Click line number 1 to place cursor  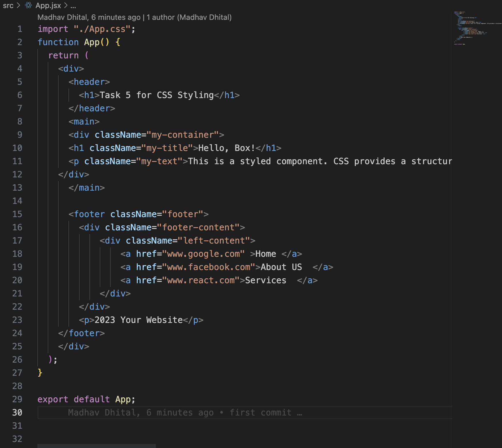coord(20,29)
